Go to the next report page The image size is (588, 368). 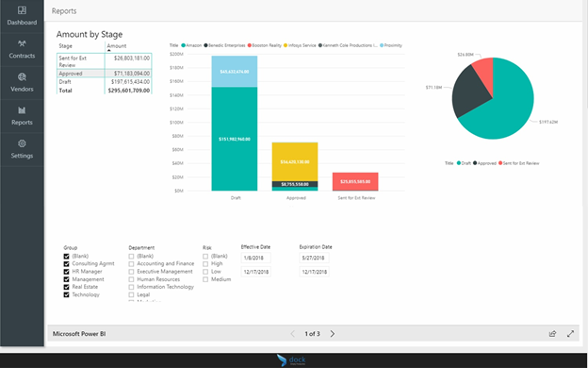333,333
